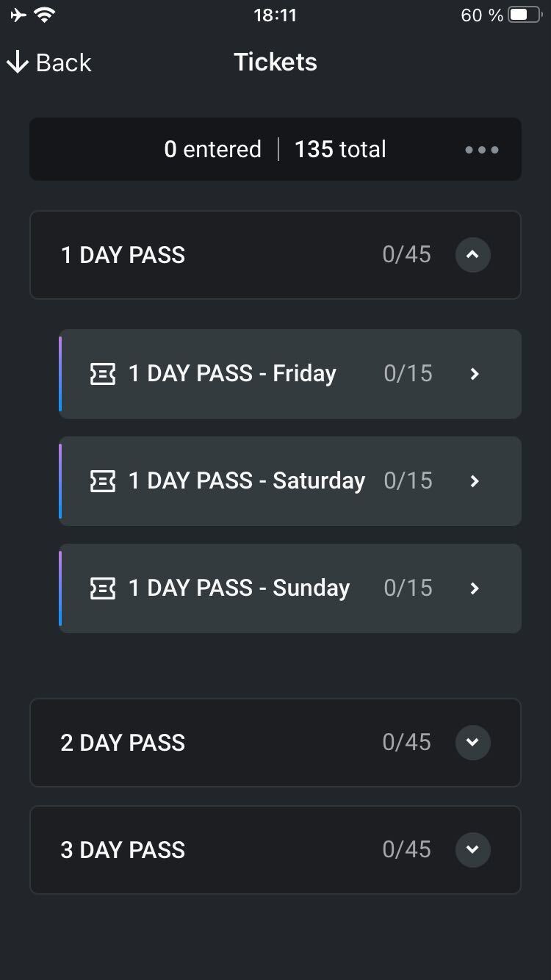Click ticket icon beside 1 DAY PASS - Saturday

tap(102, 481)
